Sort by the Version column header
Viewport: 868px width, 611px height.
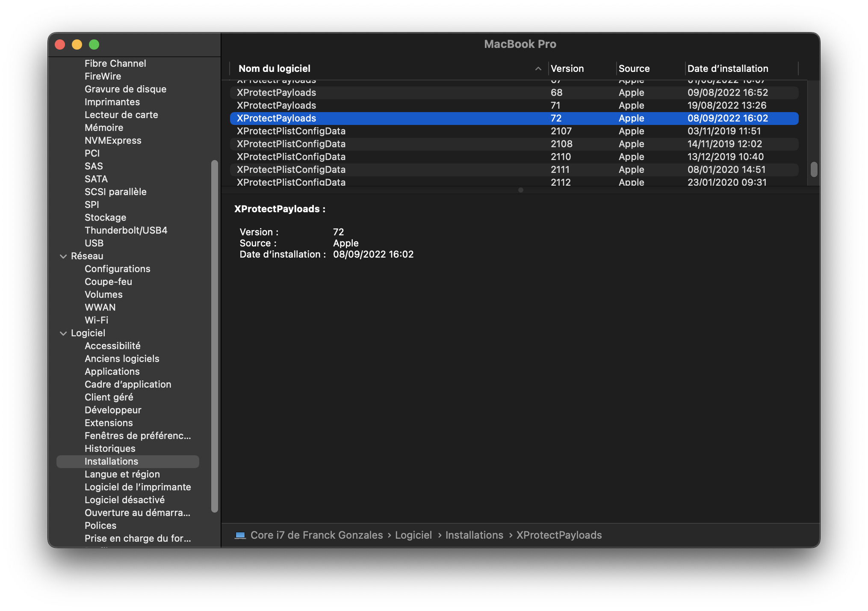click(567, 68)
